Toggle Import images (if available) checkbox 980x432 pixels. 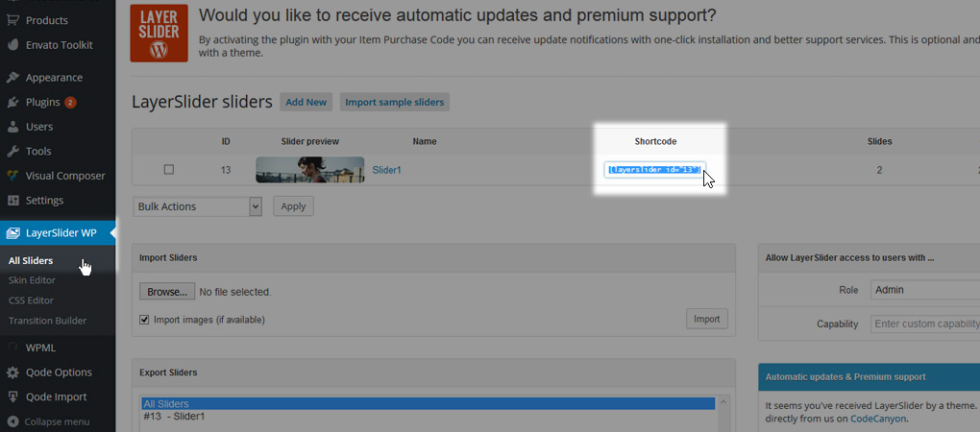pos(144,320)
